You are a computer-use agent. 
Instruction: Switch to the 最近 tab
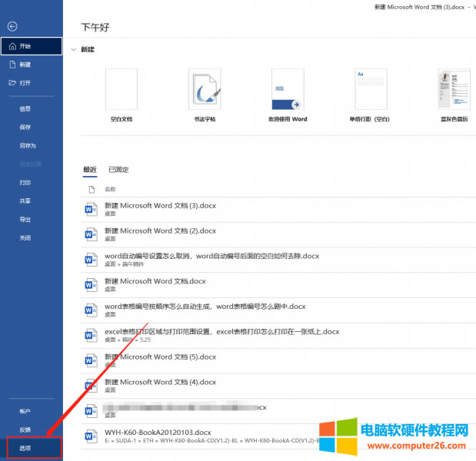tap(90, 170)
